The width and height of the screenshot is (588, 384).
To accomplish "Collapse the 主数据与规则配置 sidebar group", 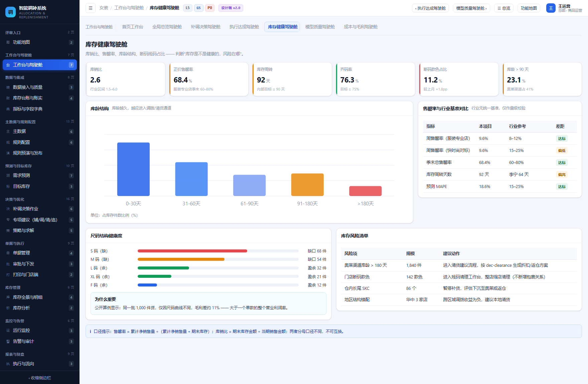I will coord(40,122).
